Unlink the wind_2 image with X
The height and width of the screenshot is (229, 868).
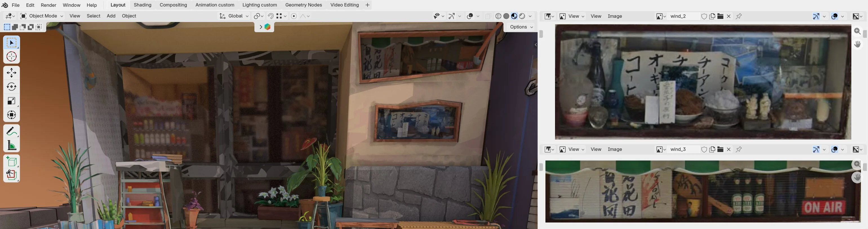729,16
